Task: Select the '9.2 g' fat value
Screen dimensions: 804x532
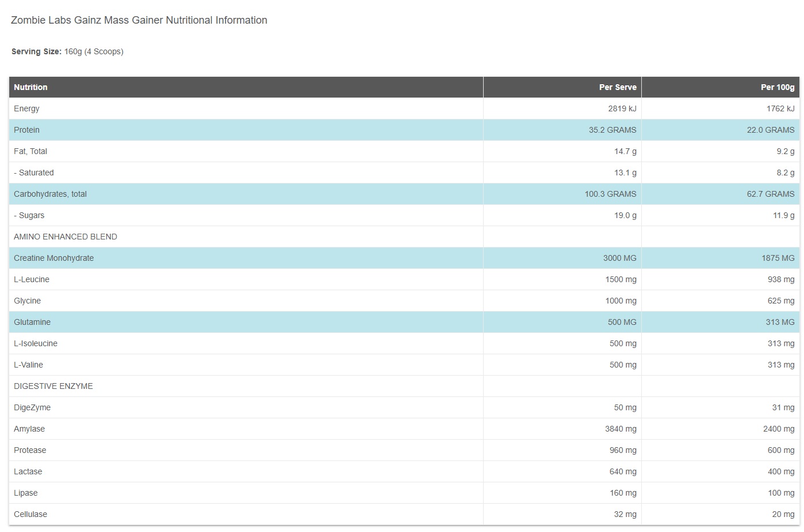Action: (786, 151)
